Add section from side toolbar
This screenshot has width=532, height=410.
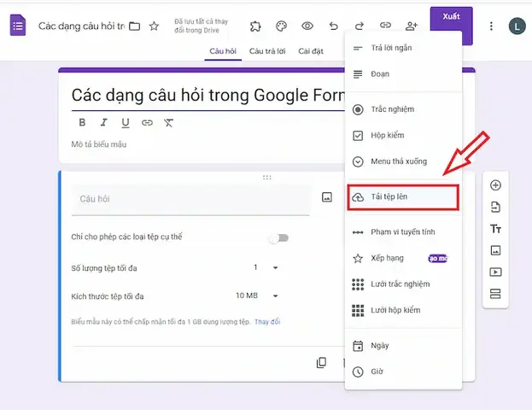495,294
